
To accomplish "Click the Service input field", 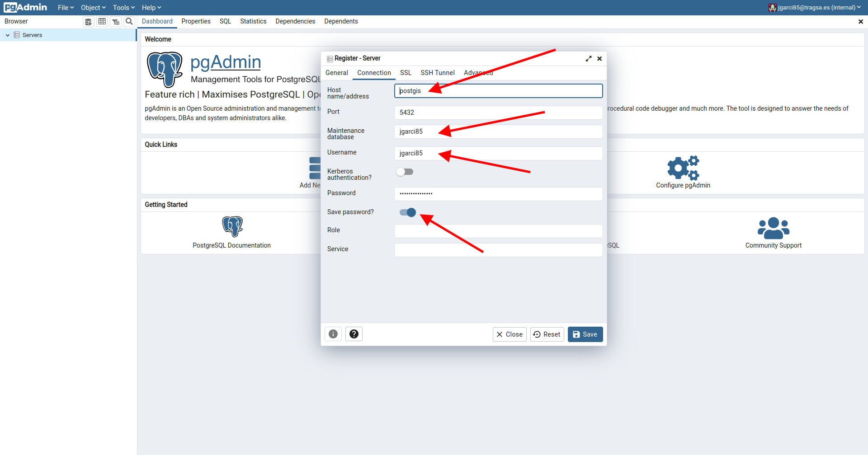I will tap(498, 250).
